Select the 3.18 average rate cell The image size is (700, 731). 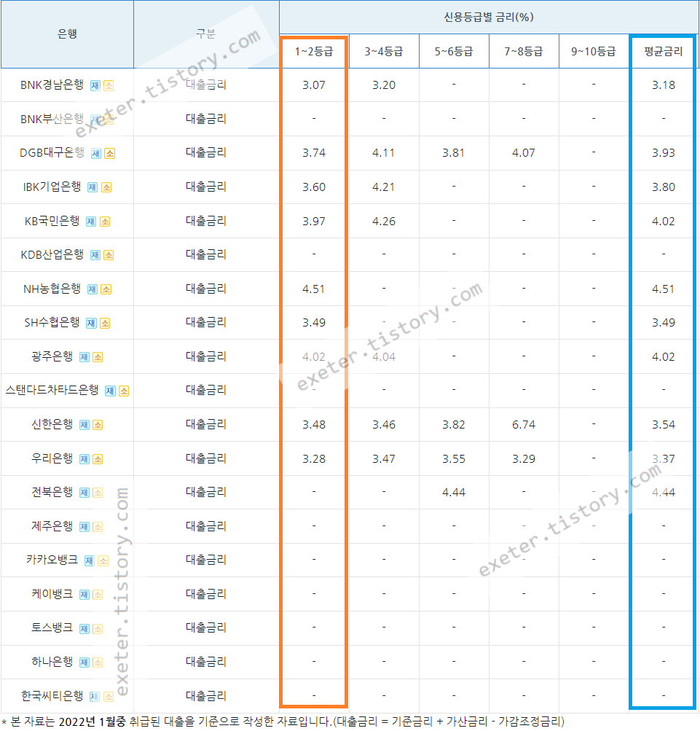tap(664, 85)
